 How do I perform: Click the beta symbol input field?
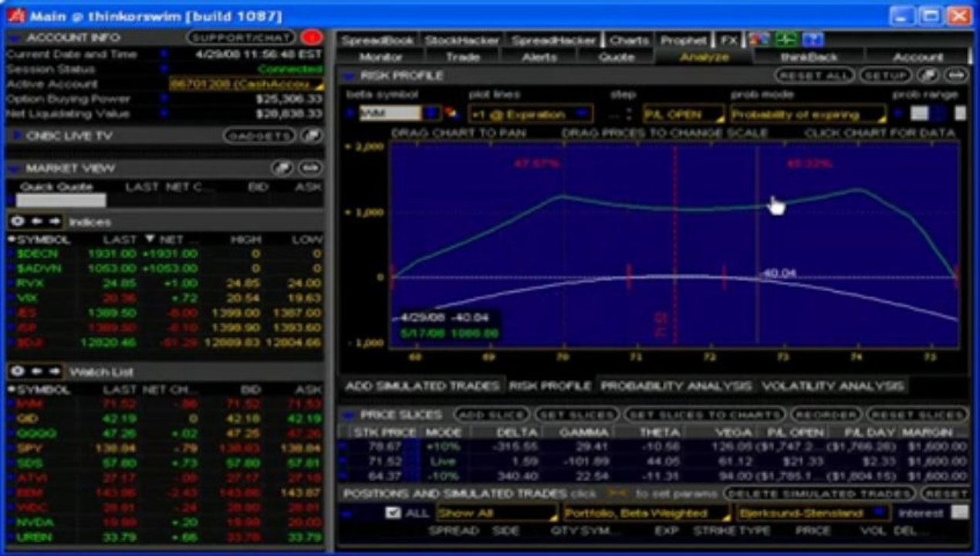click(x=390, y=114)
